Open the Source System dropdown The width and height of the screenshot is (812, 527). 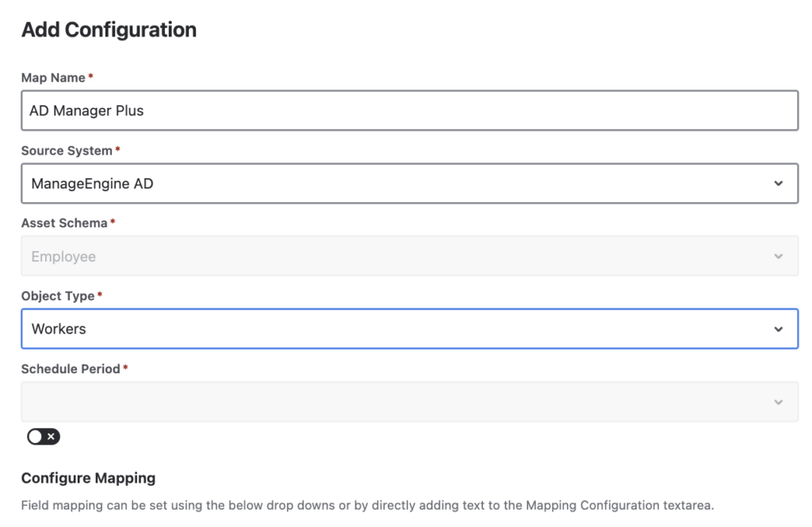396,184
